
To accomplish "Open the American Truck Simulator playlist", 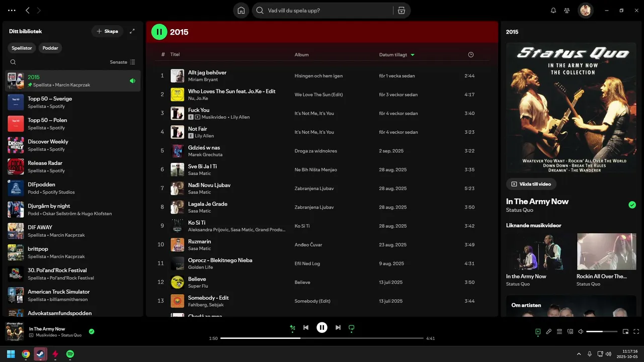I will (x=73, y=295).
